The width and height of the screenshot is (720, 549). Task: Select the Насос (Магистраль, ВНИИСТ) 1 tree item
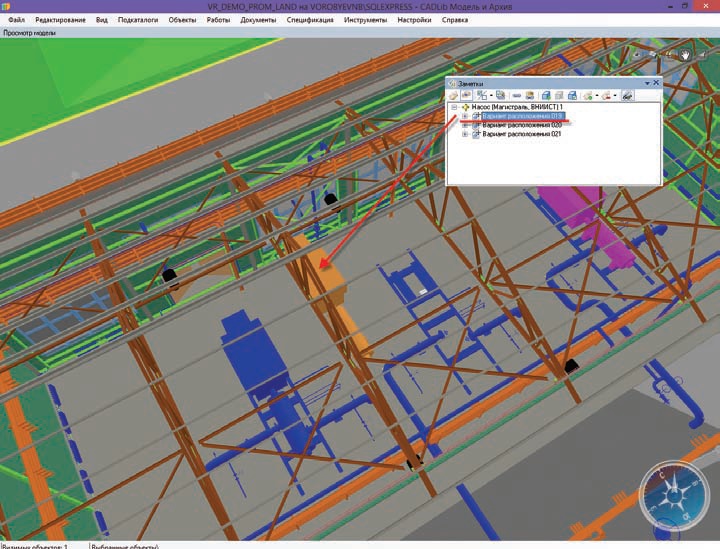pos(517,107)
